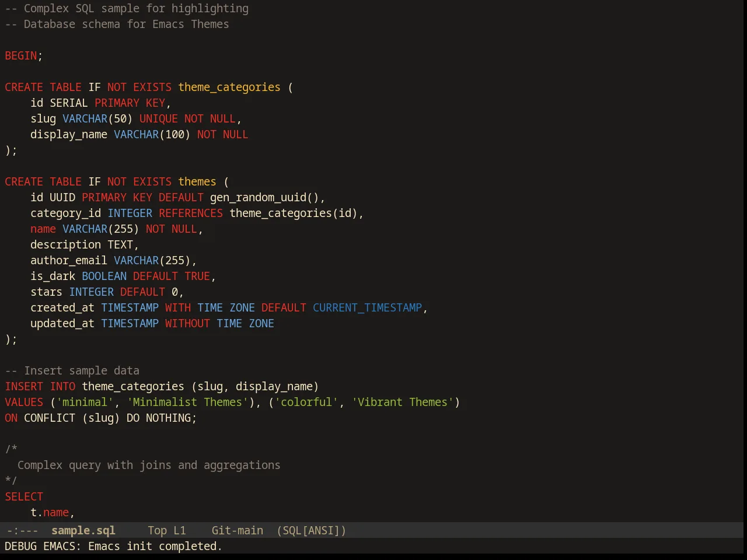
Task: Click CURRENT_TIMESTAMP on created_at line
Action: pyautogui.click(x=367, y=307)
